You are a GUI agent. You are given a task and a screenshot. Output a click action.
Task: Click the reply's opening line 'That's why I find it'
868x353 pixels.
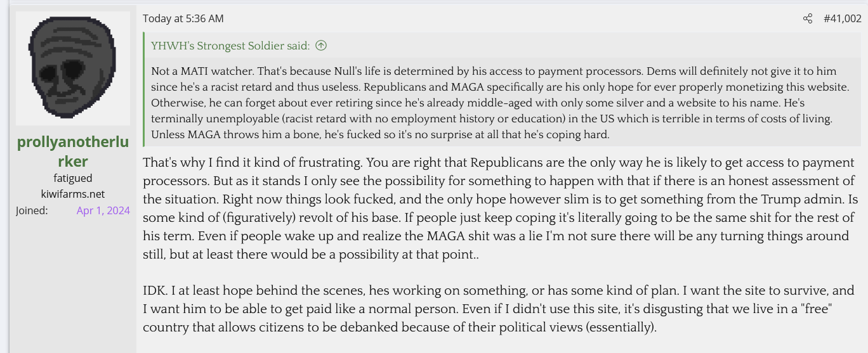tap(209, 163)
